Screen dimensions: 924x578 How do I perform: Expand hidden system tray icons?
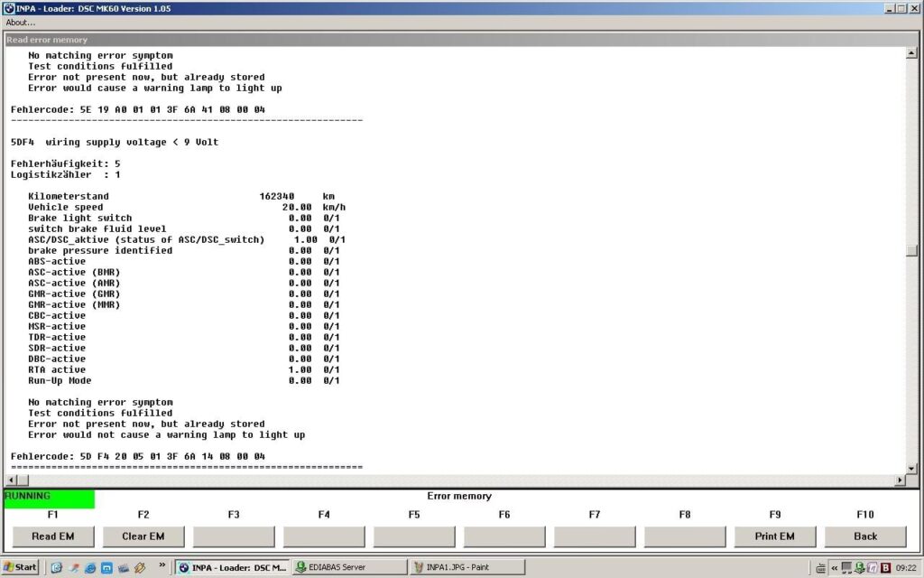(x=835, y=568)
